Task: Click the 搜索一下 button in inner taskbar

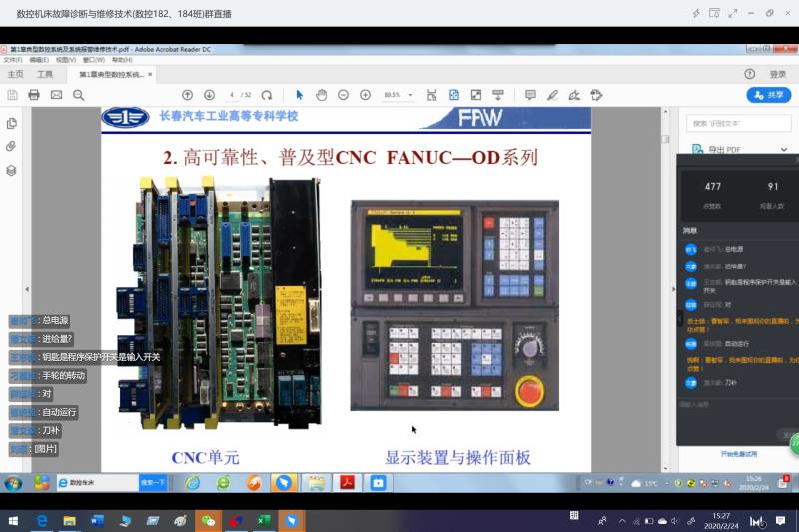Action: 153,483
